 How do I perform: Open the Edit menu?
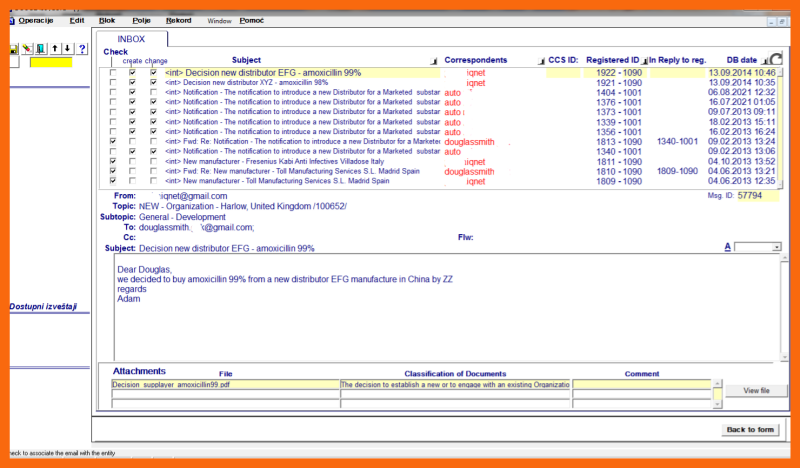point(77,20)
